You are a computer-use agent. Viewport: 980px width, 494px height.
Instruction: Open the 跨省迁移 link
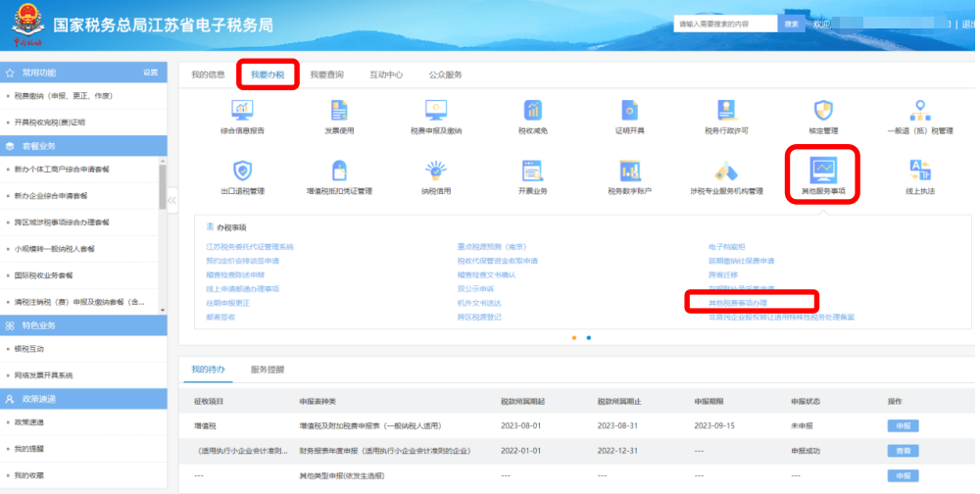pos(723,274)
